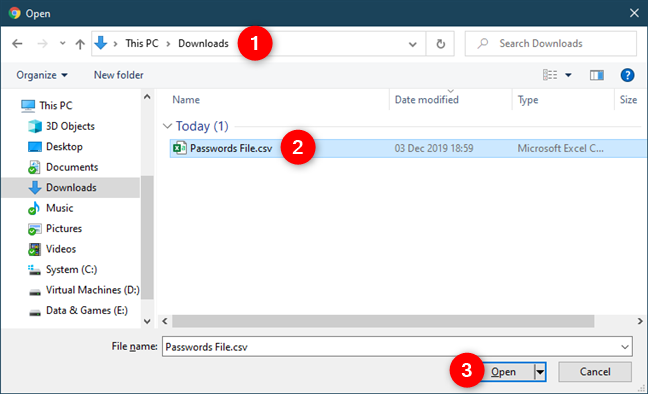Sort files by Date modified column
The width and height of the screenshot is (648, 394).
[x=426, y=100]
